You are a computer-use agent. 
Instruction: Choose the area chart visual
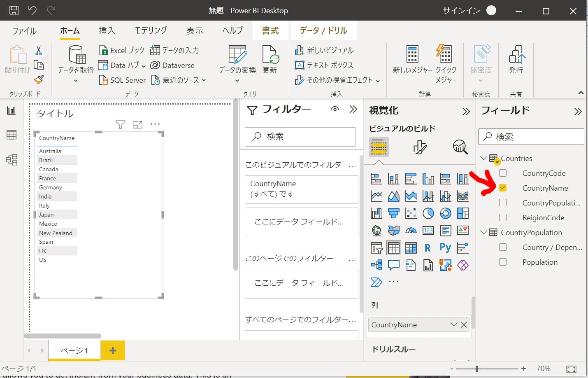click(393, 196)
